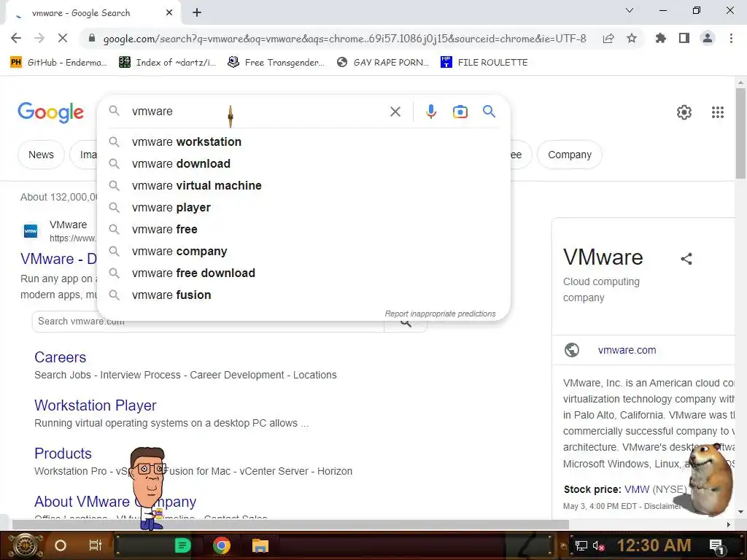This screenshot has height=560, width=747.
Task: Open the Chrome profile avatar menu
Action: click(708, 38)
